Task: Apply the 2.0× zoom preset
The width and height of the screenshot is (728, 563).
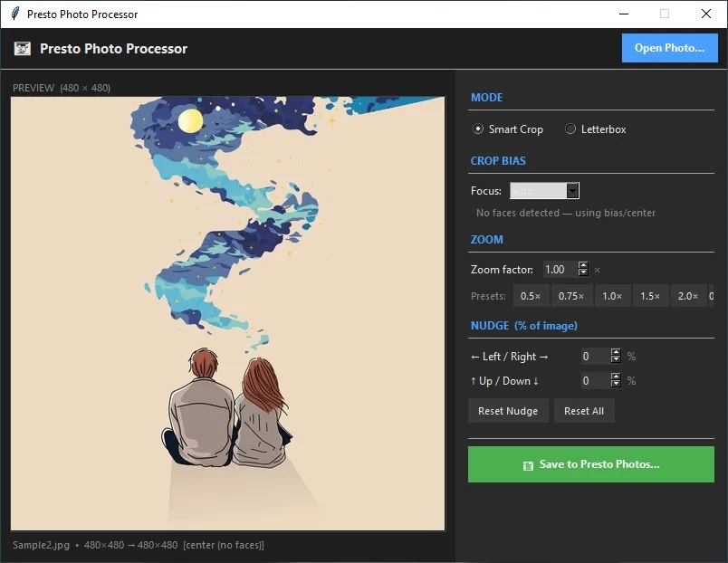Action: click(x=688, y=296)
